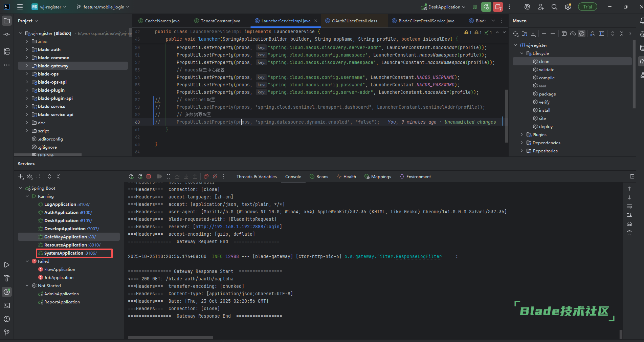
Task: Toggle soft-wrap in the console
Action: pos(629,206)
